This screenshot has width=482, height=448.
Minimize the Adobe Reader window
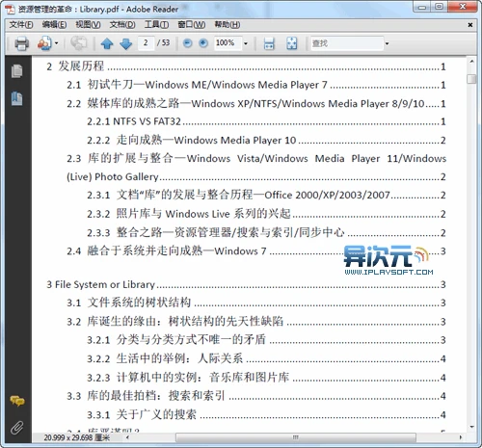422,7
